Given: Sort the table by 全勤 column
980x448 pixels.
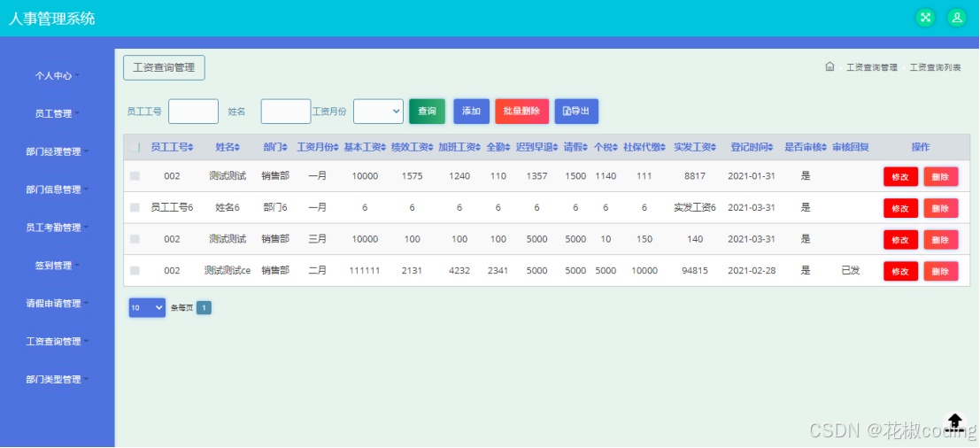Looking at the screenshot, I should pyautogui.click(x=498, y=148).
